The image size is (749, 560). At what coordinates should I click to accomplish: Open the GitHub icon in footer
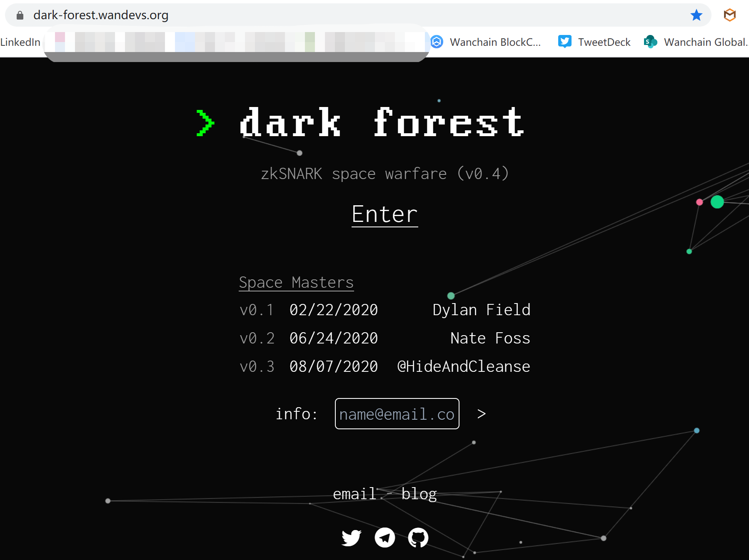[418, 538]
